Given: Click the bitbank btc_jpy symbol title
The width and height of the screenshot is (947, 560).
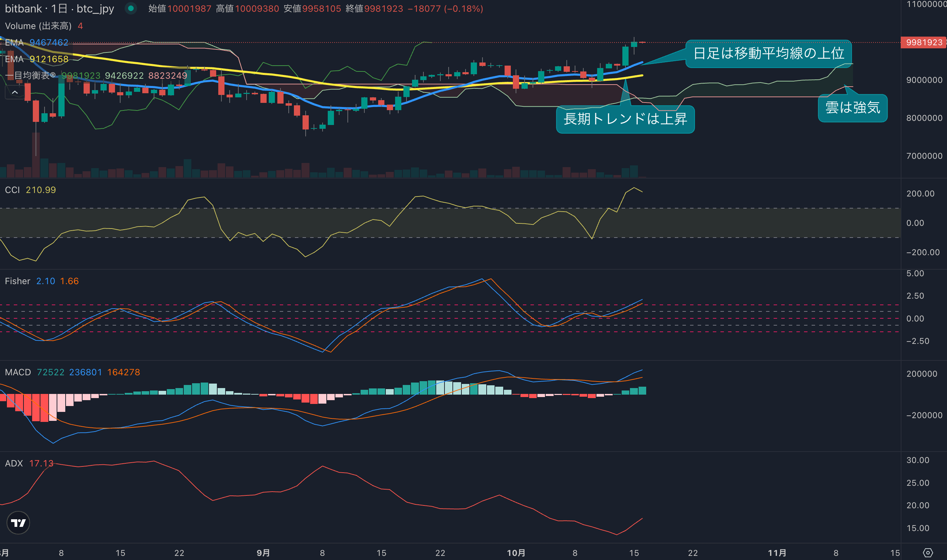Looking at the screenshot, I should pyautogui.click(x=59, y=9).
